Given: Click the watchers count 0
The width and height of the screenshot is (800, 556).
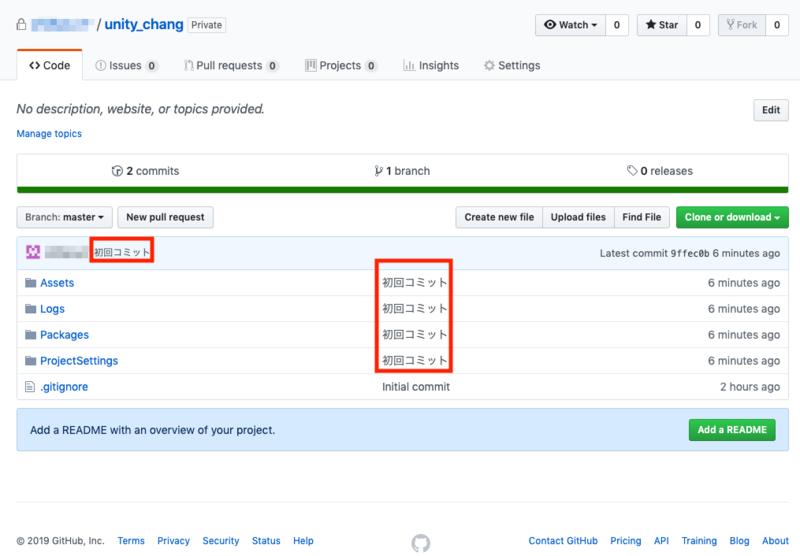Looking at the screenshot, I should 617,25.
